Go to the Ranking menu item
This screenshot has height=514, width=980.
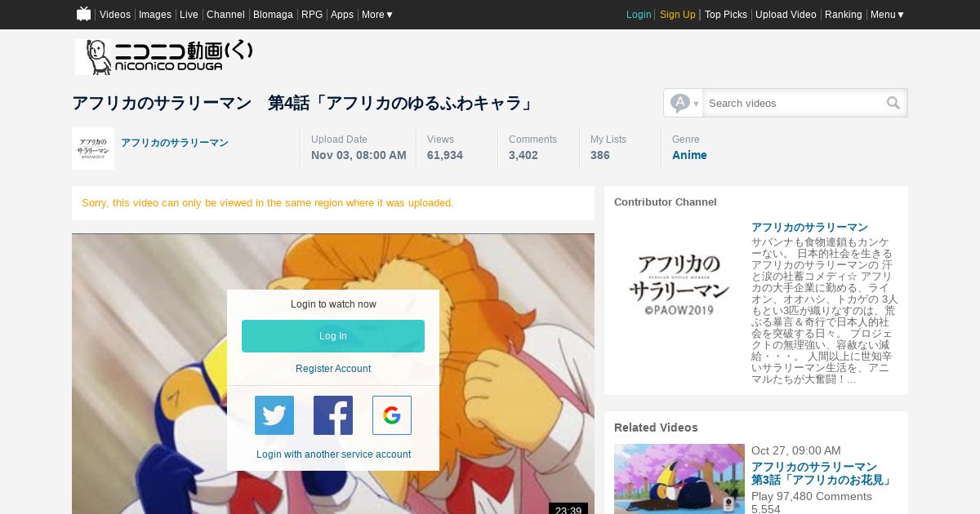pyautogui.click(x=843, y=15)
